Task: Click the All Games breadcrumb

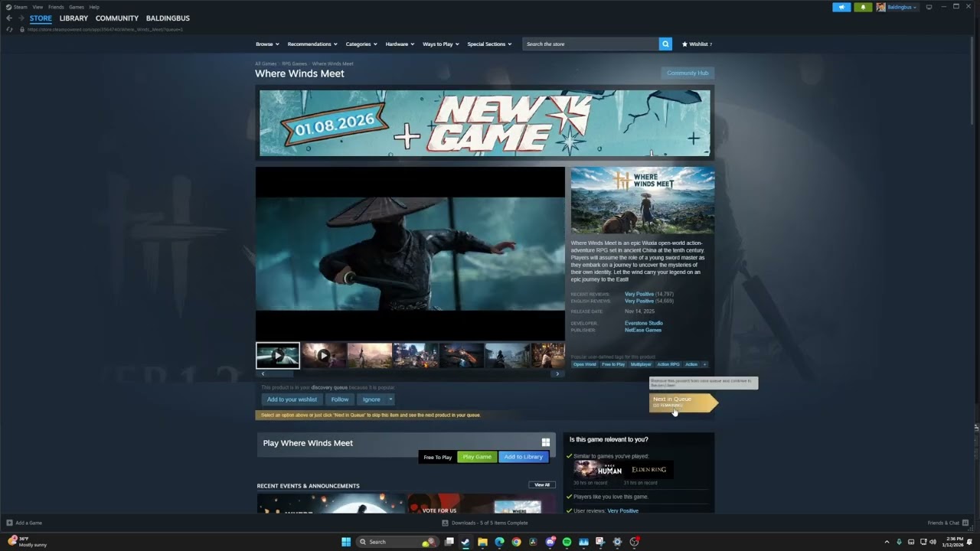Action: (266, 64)
